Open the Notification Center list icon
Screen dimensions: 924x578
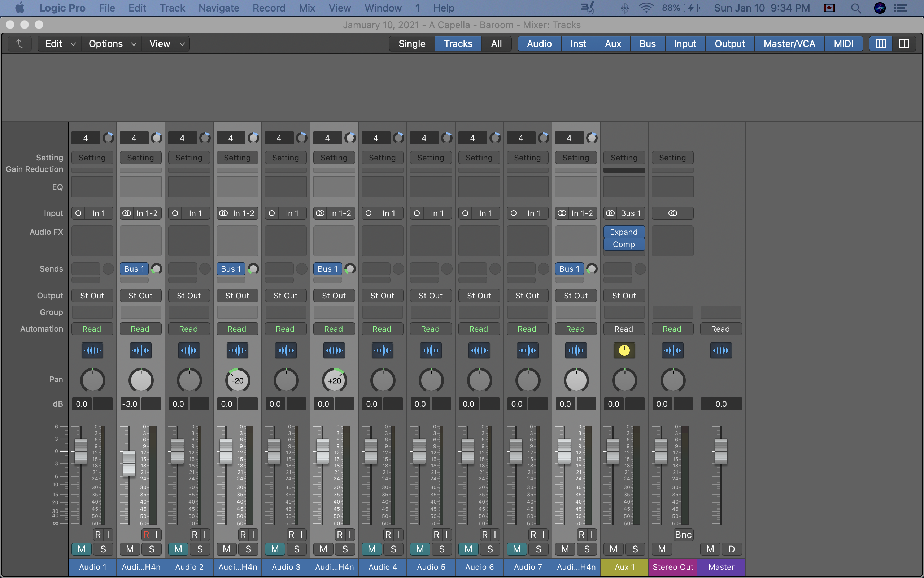coord(901,8)
